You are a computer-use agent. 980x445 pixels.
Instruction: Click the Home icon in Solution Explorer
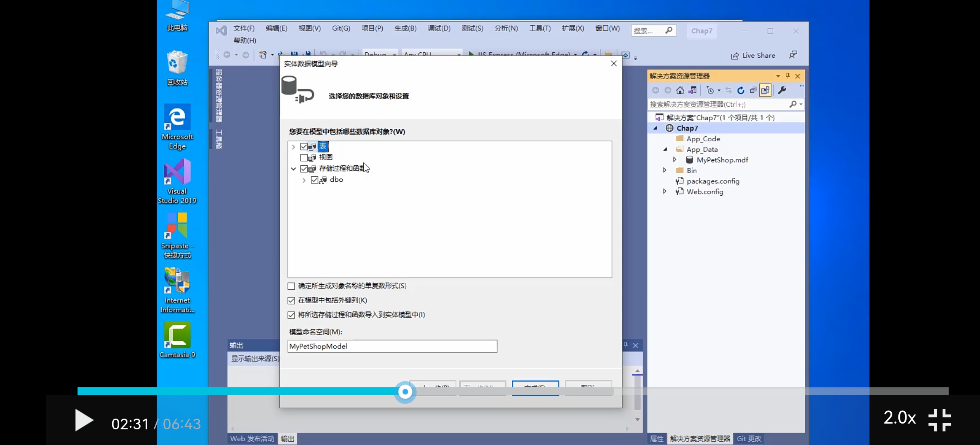click(680, 90)
